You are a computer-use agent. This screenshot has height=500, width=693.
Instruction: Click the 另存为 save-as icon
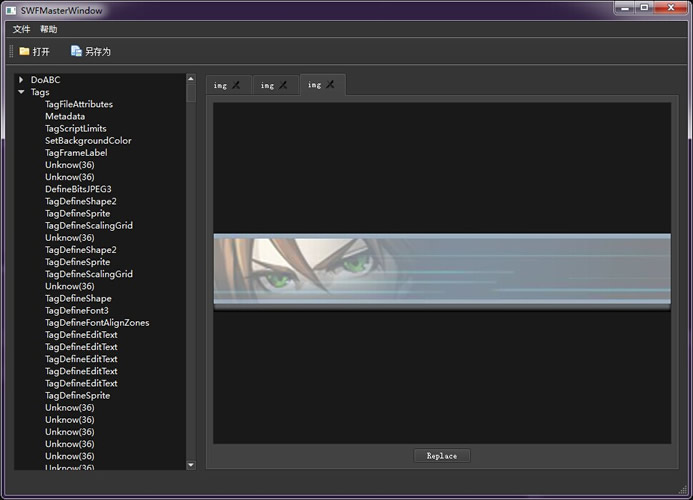coord(76,51)
